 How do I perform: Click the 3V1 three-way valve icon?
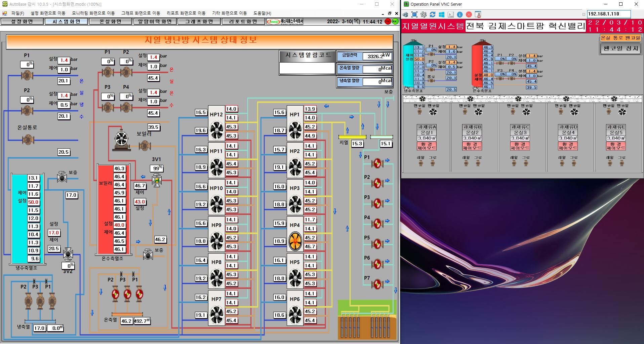pyautogui.click(x=156, y=181)
